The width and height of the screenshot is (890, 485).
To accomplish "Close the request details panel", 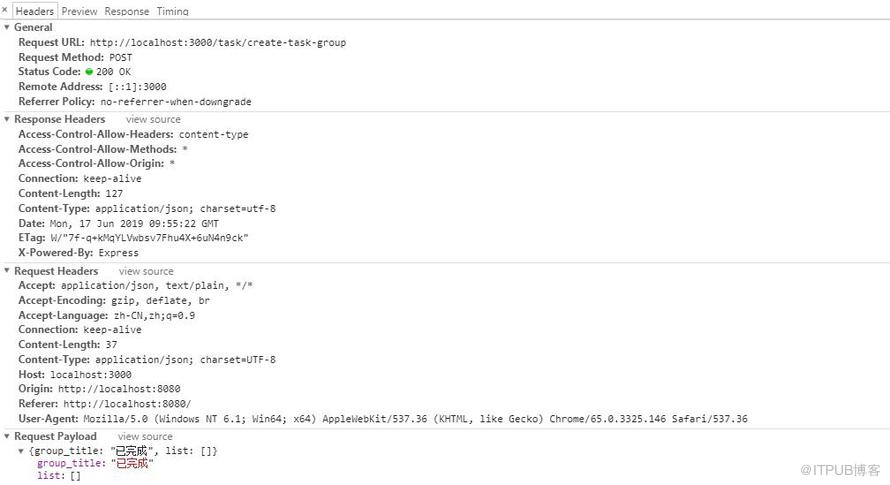I will pyautogui.click(x=5, y=10).
